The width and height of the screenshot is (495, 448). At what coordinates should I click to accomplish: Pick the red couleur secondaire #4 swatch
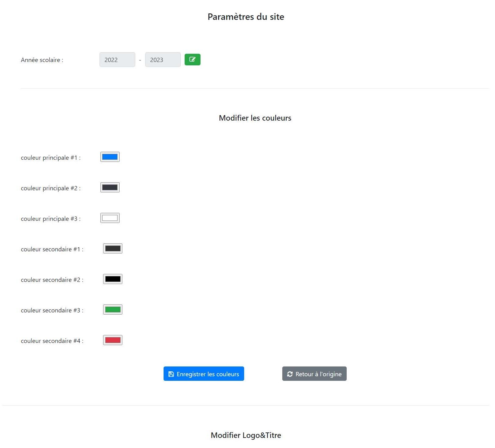(x=113, y=340)
